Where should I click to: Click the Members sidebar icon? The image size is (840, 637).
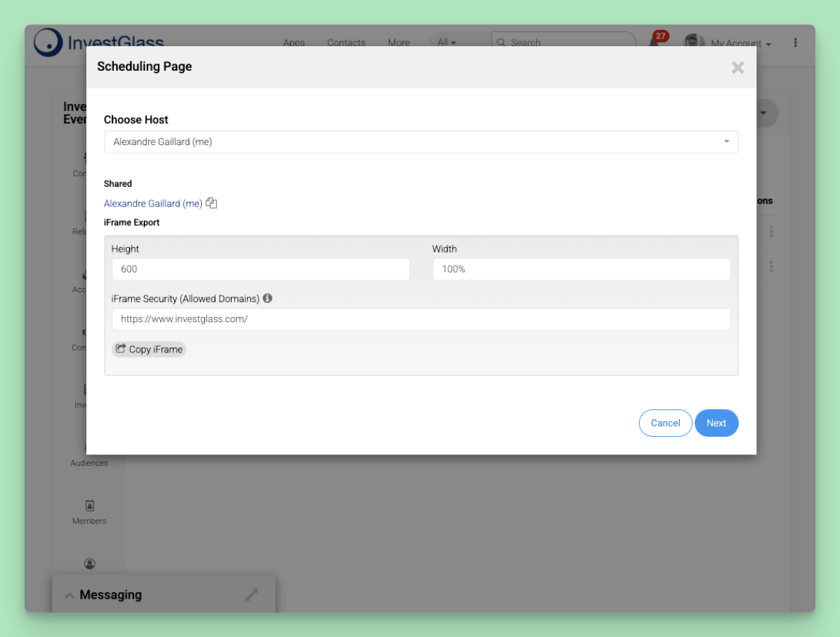point(89,506)
